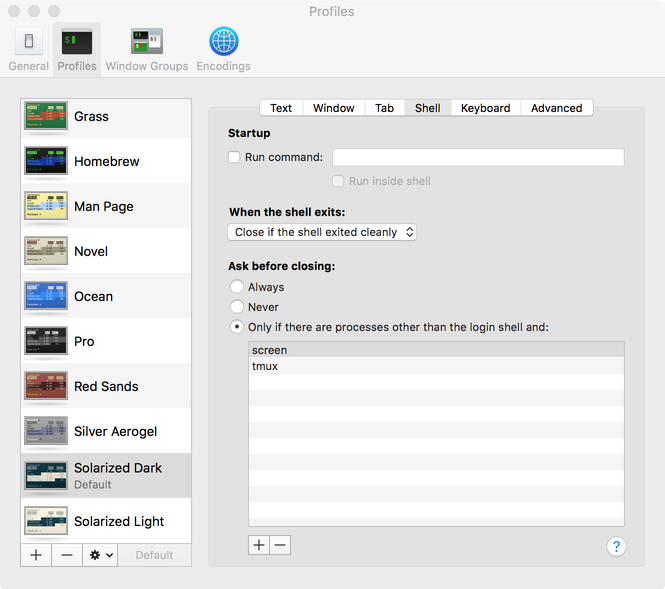Enable the Run command checkbox

234,157
